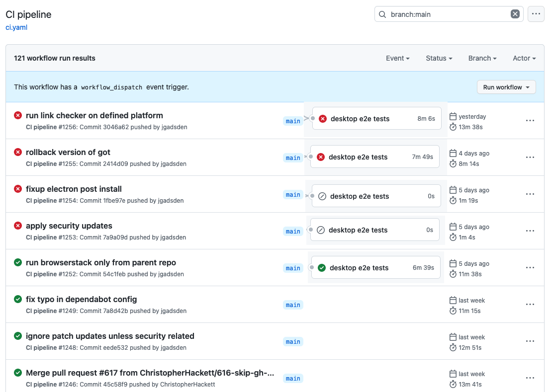Click stopwatch icon beside 11m 15s
The width and height of the screenshot is (552, 392).
453,311
